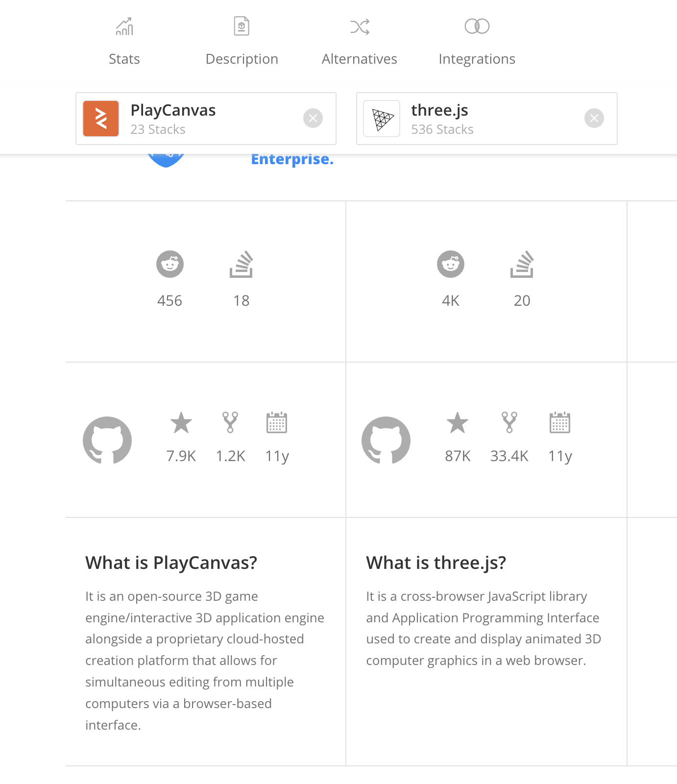Click the three.js logo
Screen dimensions: 677x784
click(x=382, y=118)
